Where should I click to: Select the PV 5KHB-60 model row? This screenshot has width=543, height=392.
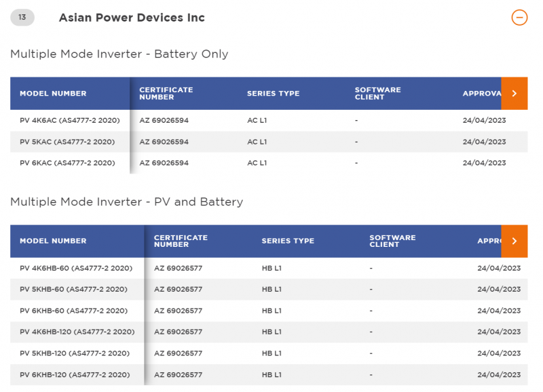[x=73, y=290]
